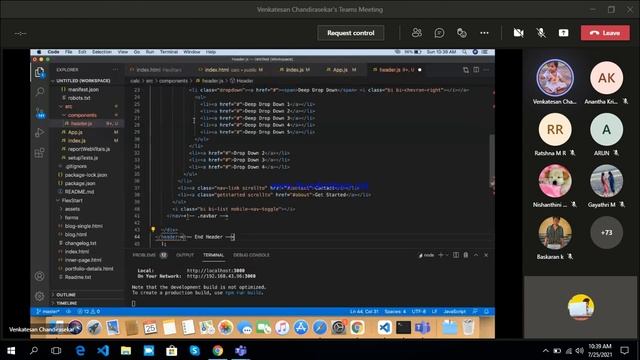Open the Windows Start menu
Image resolution: width=640 pixels, height=360 pixels.
11,351
